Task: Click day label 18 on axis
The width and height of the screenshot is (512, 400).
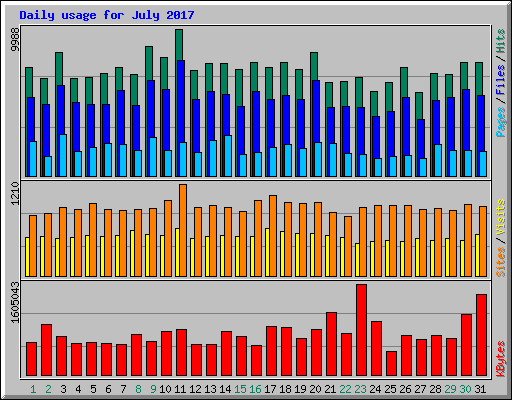Action: click(285, 389)
